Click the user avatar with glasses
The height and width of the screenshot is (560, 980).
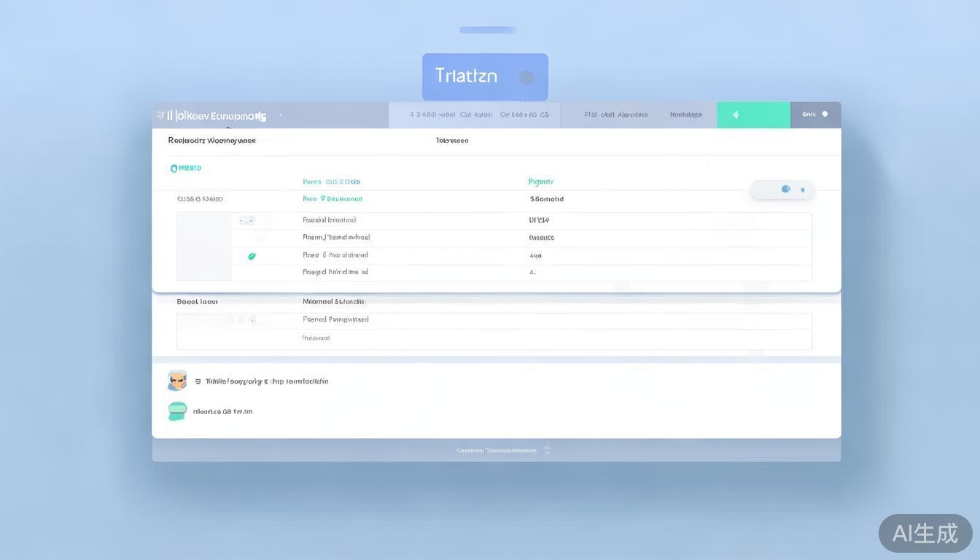[x=176, y=381]
